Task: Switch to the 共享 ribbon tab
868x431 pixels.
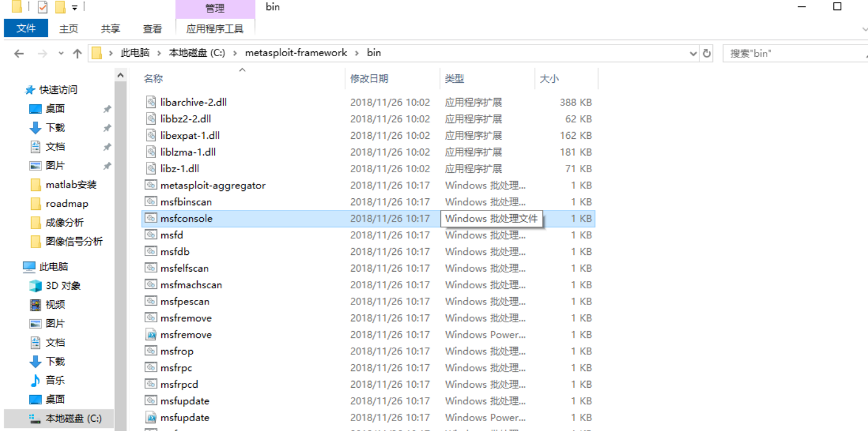Action: point(111,28)
